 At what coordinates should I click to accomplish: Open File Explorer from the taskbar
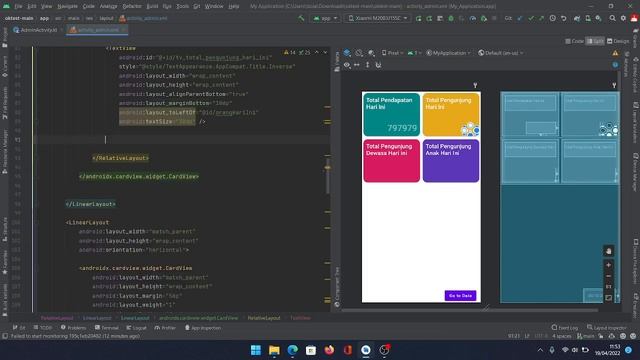274,350
